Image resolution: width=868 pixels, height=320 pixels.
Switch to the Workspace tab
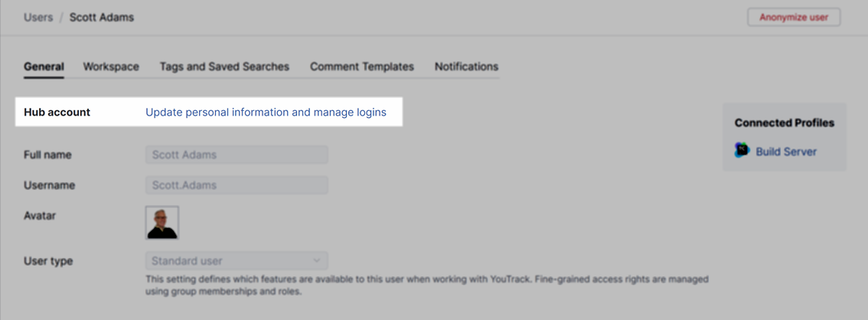tap(111, 67)
